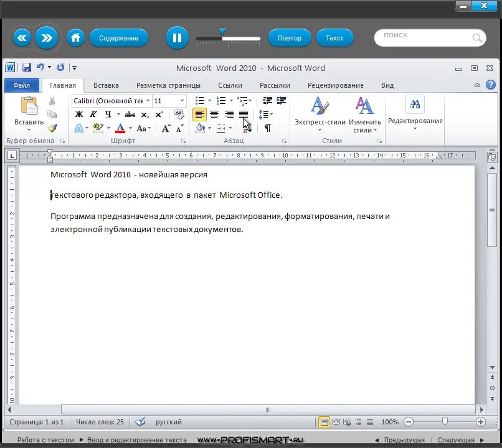Toggle align text right
This screenshot has width=502, height=448.
tap(229, 114)
